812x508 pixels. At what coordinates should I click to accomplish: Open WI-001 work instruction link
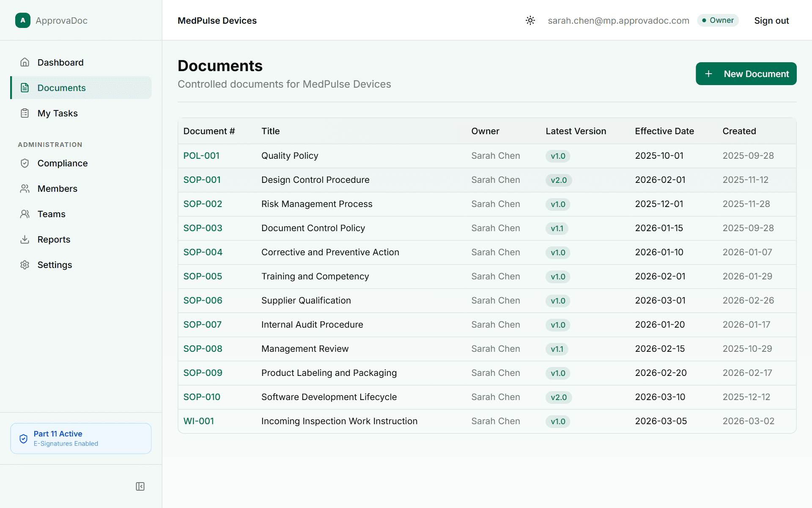point(198,421)
